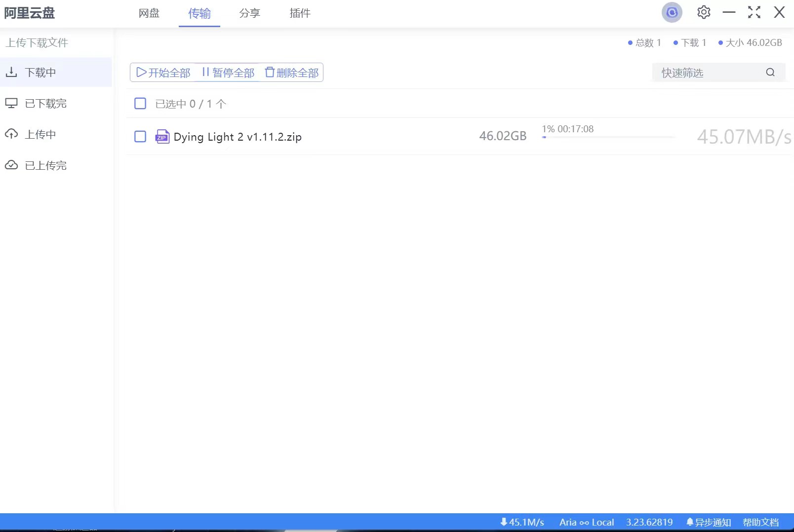This screenshot has height=532, width=794.
Task: Open 异步通知 bell notification
Action: tap(709, 522)
